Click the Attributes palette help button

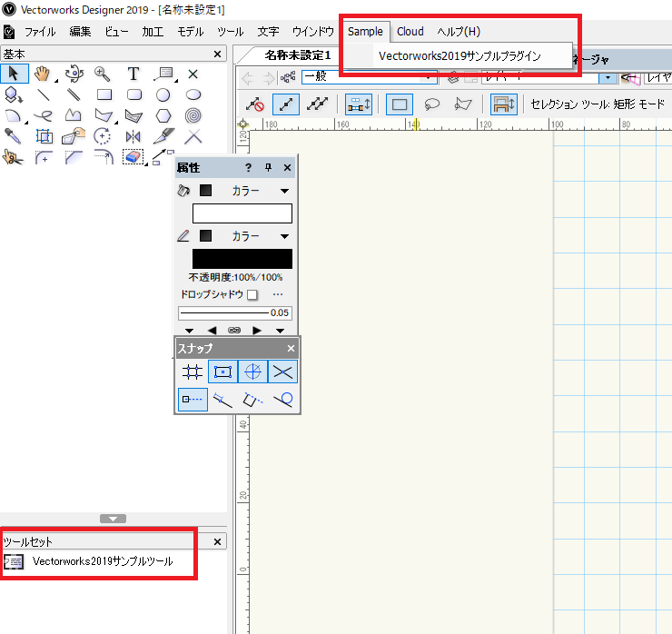click(x=248, y=168)
